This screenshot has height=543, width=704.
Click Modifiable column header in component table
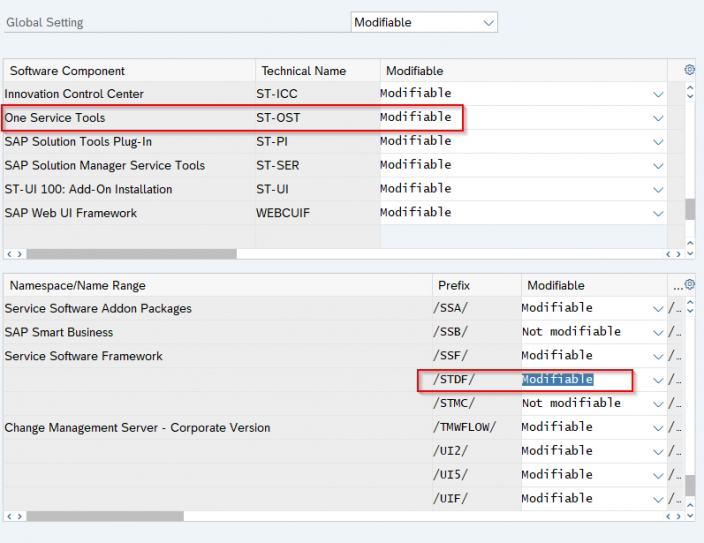point(524,71)
